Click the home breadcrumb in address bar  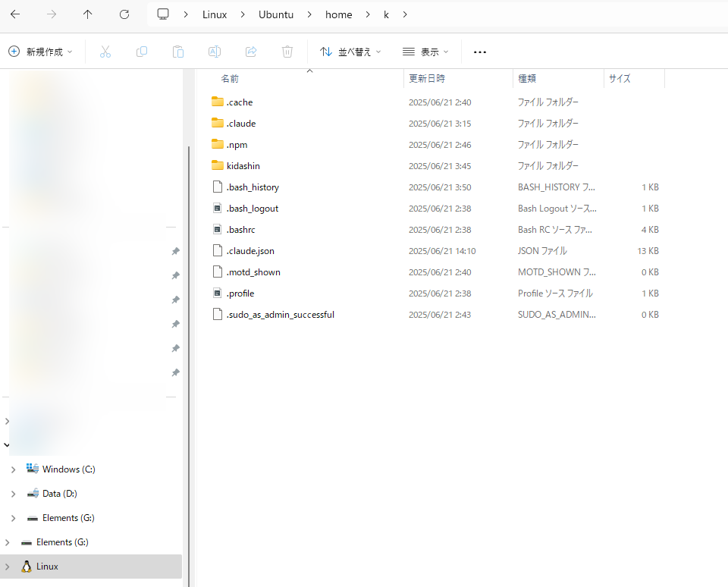click(x=339, y=14)
